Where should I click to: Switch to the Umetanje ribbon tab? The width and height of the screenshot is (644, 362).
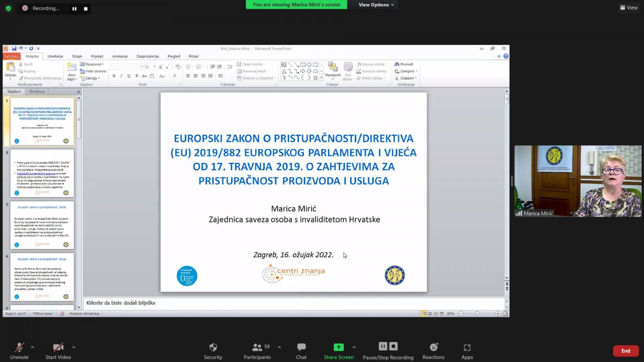point(56,56)
